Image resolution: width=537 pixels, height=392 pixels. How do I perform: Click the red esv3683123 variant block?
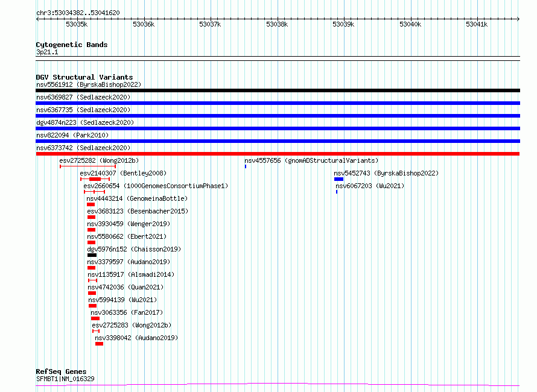coord(92,217)
